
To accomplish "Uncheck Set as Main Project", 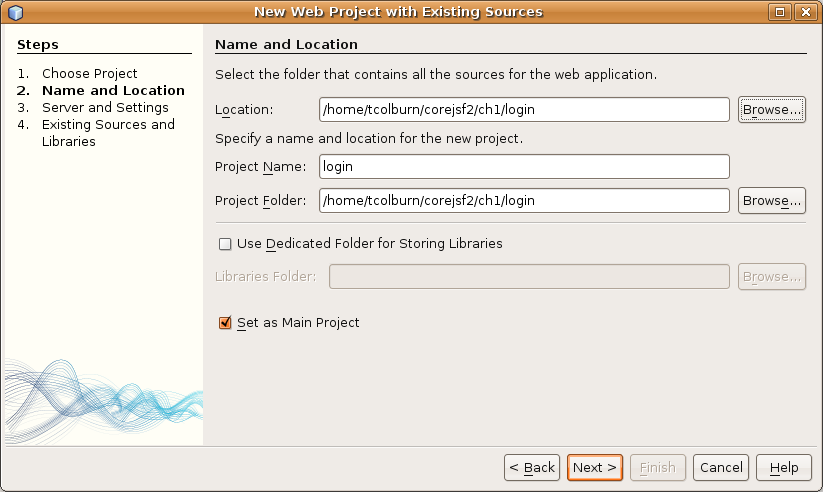I will [225, 323].
